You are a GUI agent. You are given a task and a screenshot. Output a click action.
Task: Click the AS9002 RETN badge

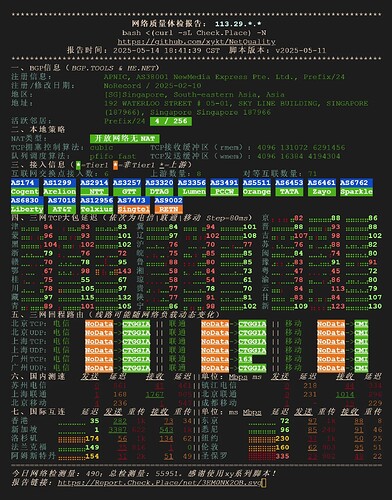pos(169,205)
